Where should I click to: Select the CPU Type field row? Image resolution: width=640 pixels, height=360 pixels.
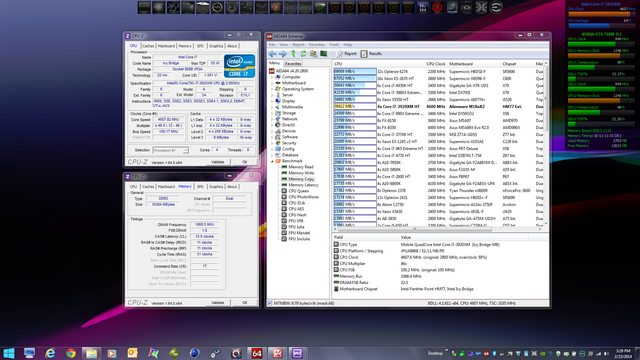tap(440, 244)
